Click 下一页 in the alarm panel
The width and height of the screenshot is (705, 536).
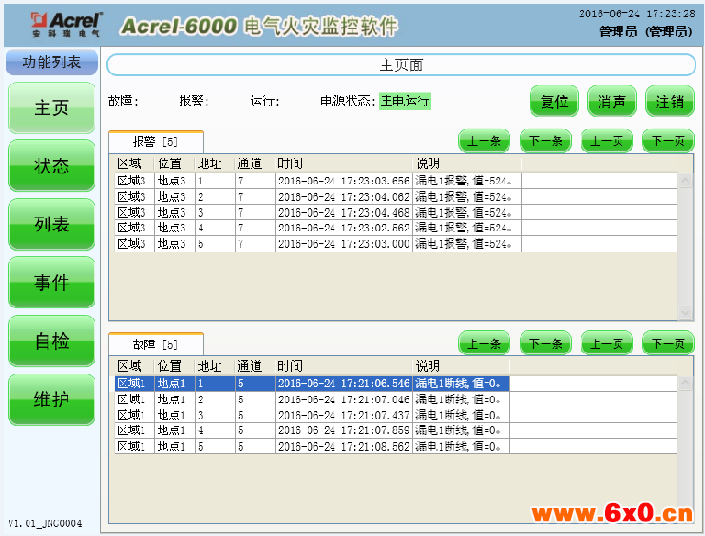pyautogui.click(x=667, y=141)
